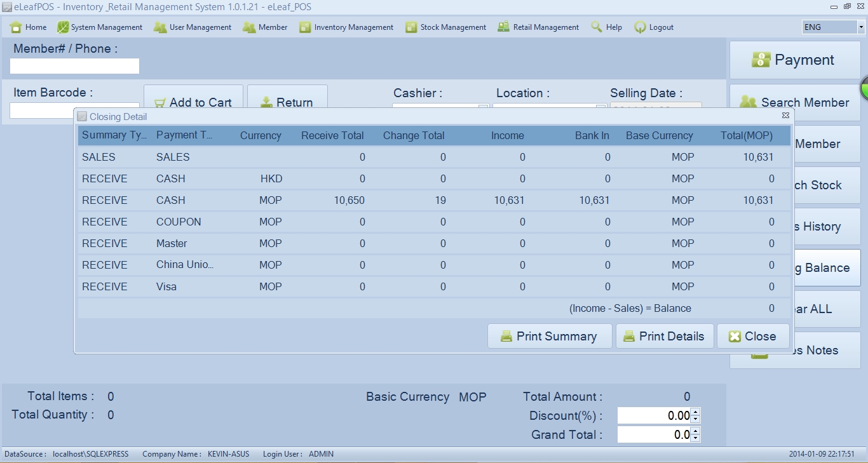Open System Management leaf icon
This screenshot has width=868, height=463.
(x=63, y=27)
